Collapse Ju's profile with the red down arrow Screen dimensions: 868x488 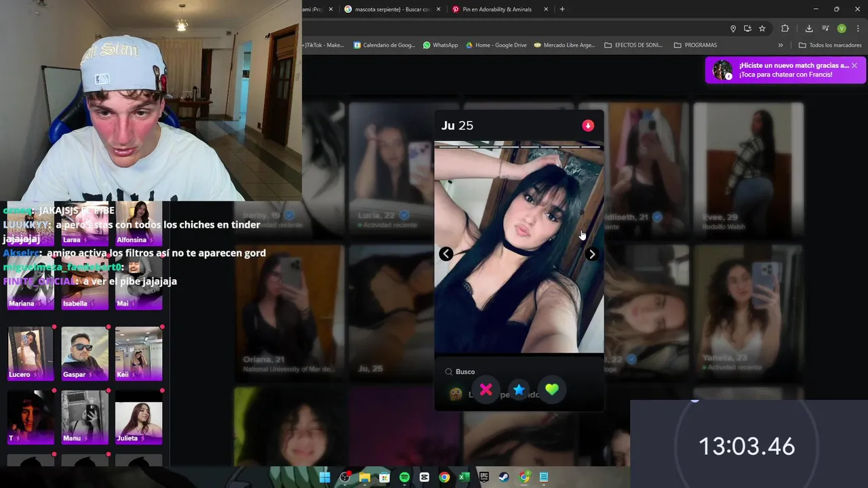[588, 125]
